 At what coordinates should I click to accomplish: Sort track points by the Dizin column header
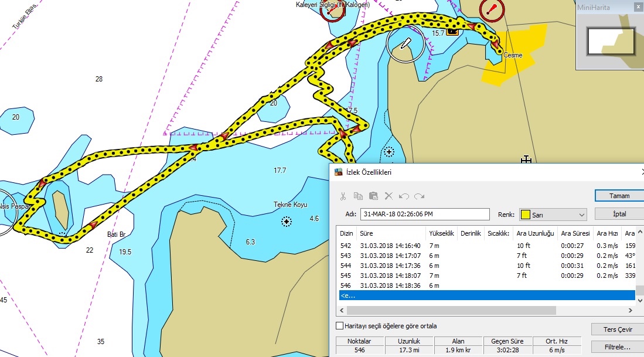click(346, 233)
